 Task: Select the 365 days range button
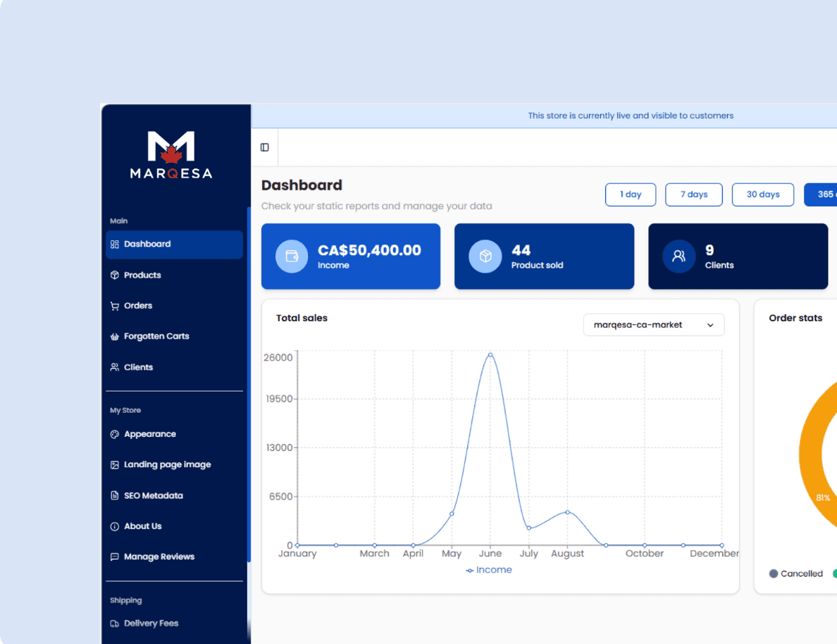821,194
